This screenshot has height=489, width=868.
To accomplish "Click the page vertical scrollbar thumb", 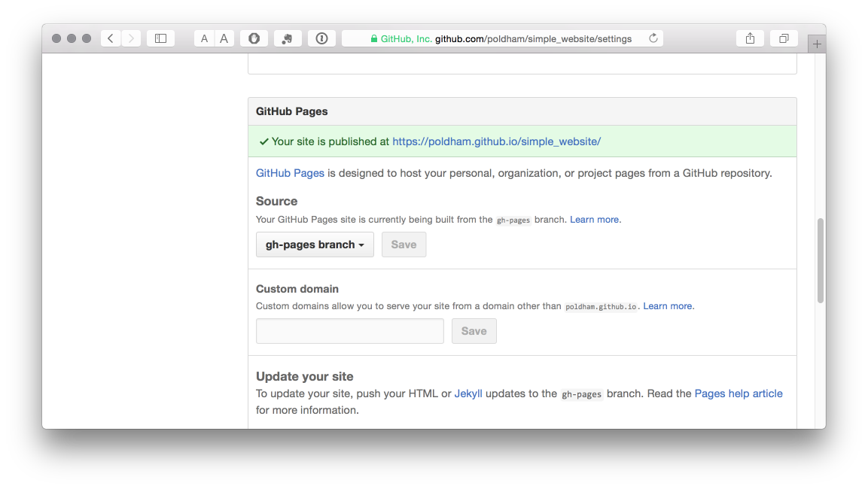I will tap(821, 260).
